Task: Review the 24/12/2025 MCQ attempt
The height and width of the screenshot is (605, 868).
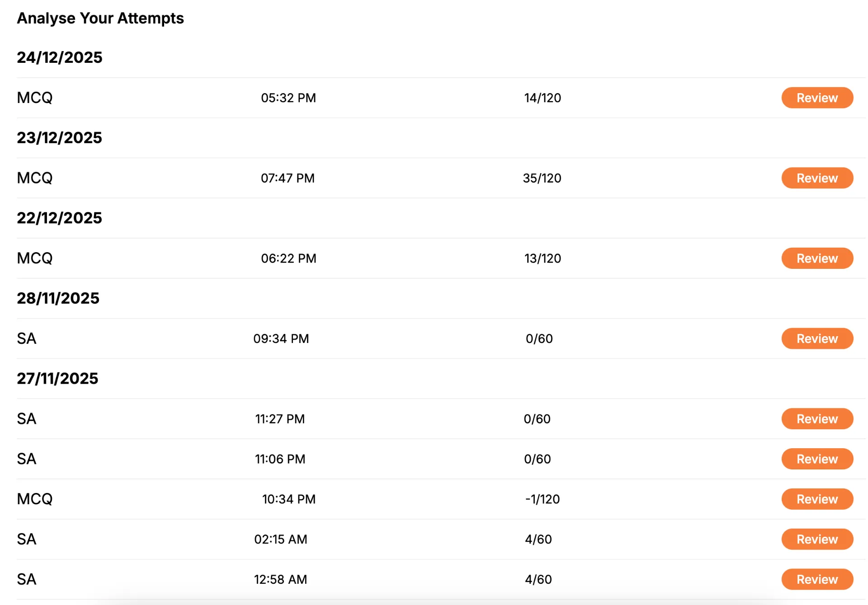Action: click(x=817, y=98)
